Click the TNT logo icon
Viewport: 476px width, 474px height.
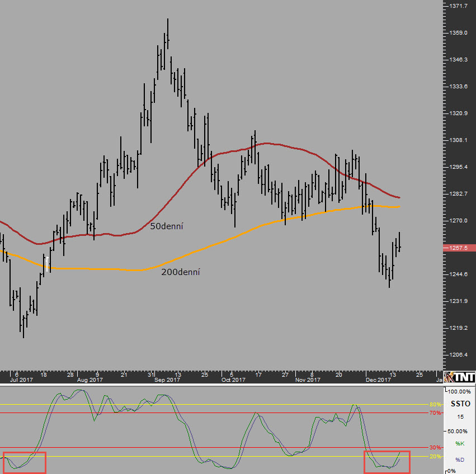(460, 377)
